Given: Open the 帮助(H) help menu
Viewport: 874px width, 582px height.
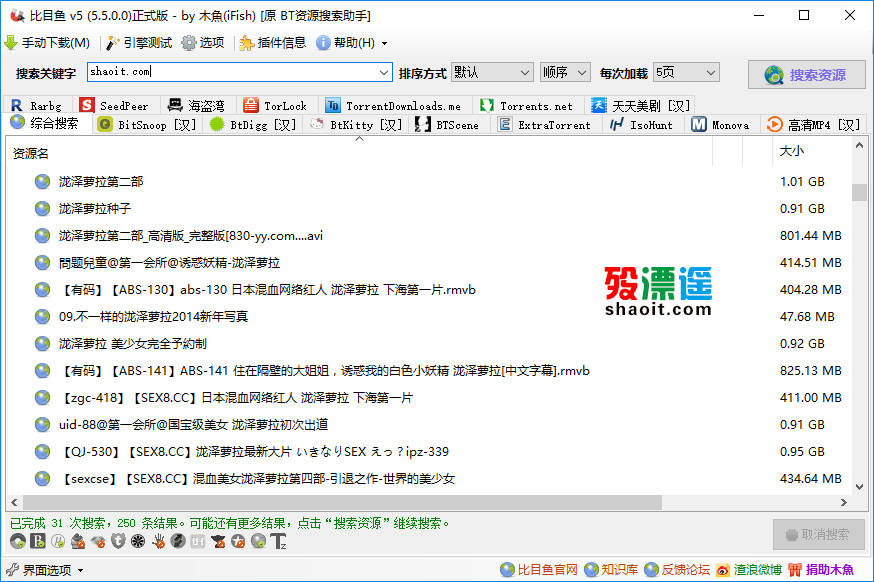Looking at the screenshot, I should tap(346, 43).
